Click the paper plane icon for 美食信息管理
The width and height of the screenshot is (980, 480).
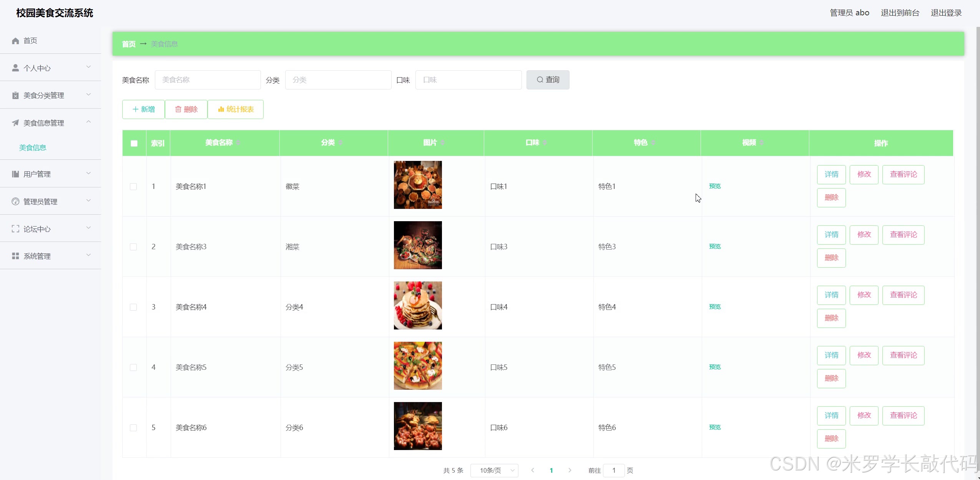coord(15,123)
